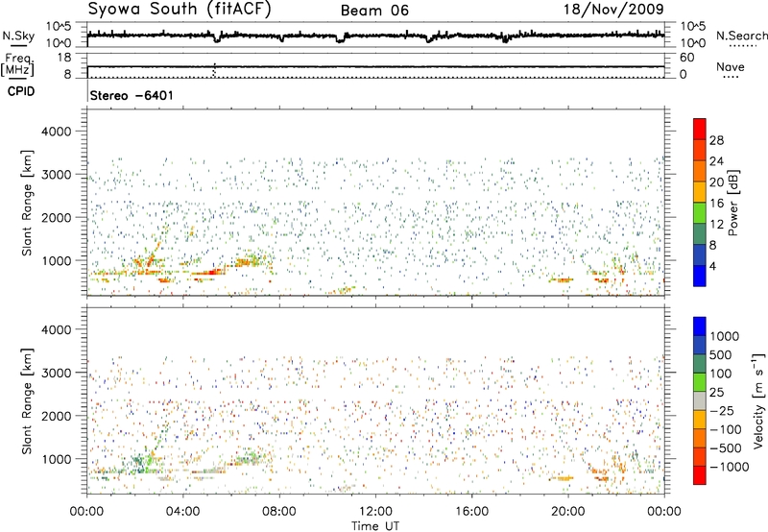Click the '12:00' time axis tick label

pyautogui.click(x=375, y=512)
